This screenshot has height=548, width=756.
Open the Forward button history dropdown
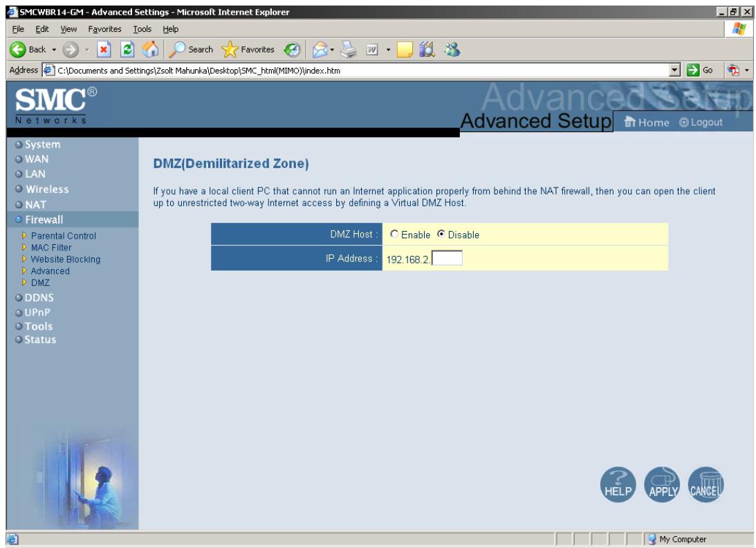point(87,49)
